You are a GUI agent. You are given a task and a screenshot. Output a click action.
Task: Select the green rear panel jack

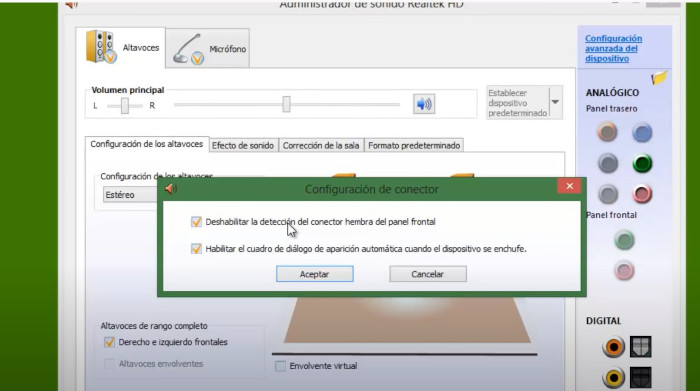pyautogui.click(x=642, y=163)
